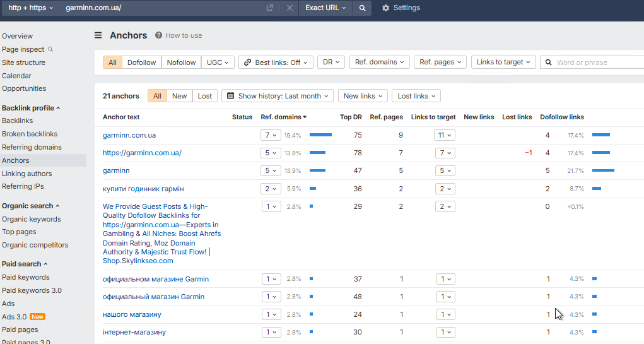Click the How to use help icon
This screenshot has height=344, width=644.
pos(158,35)
